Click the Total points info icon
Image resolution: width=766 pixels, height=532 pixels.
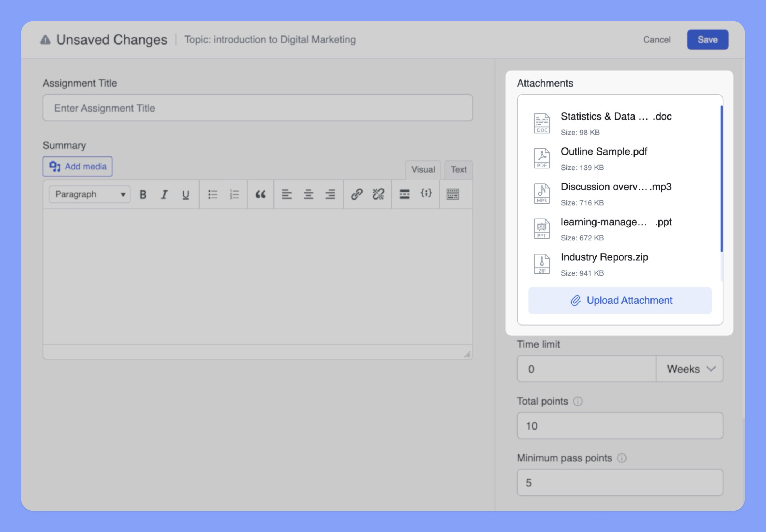tap(578, 401)
